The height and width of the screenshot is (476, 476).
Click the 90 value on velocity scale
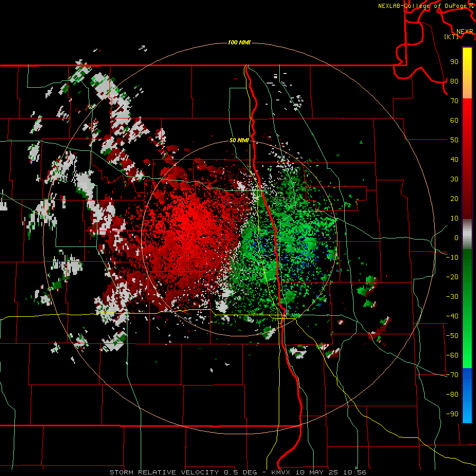pyautogui.click(x=454, y=62)
